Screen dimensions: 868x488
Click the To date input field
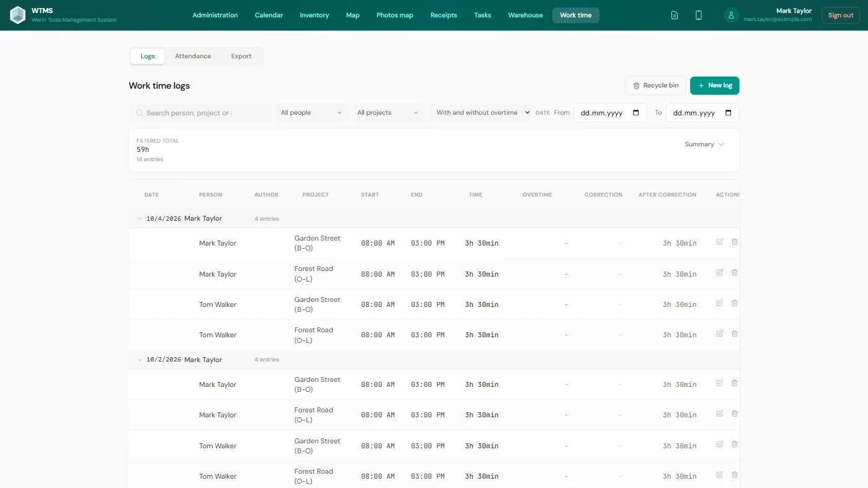pos(702,113)
